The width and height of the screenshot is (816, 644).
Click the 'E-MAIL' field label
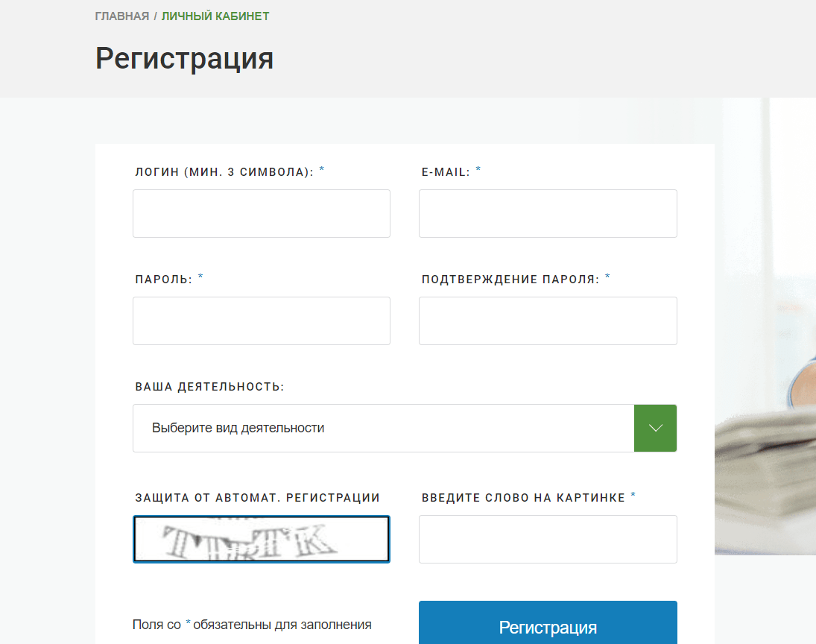pos(446,172)
